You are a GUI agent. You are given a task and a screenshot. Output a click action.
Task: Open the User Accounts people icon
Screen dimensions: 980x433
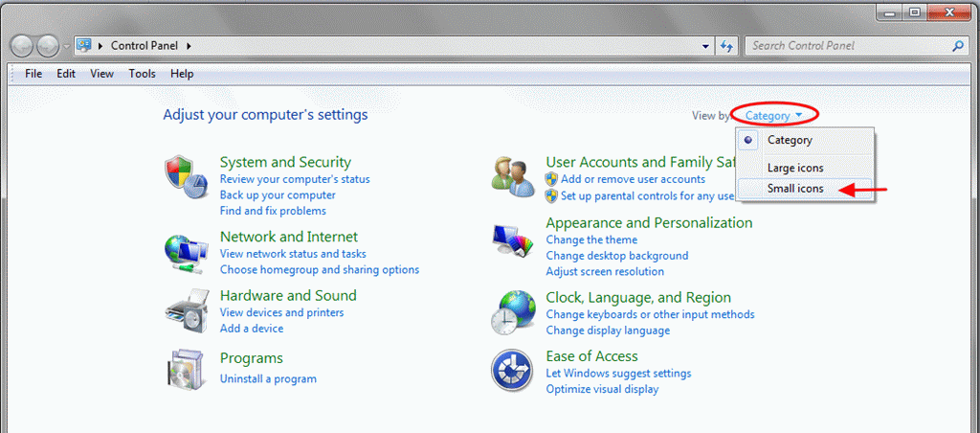[x=513, y=175]
